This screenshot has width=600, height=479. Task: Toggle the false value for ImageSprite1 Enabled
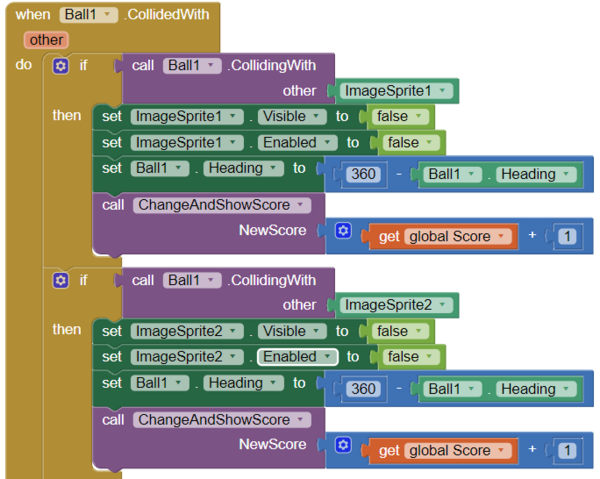pyautogui.click(x=410, y=143)
